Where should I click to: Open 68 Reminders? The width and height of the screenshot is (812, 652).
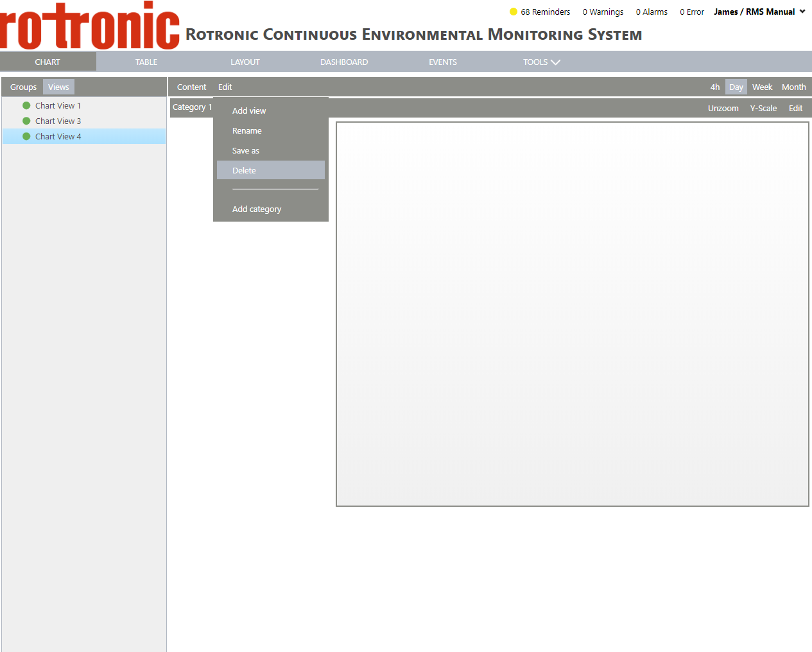(546, 12)
